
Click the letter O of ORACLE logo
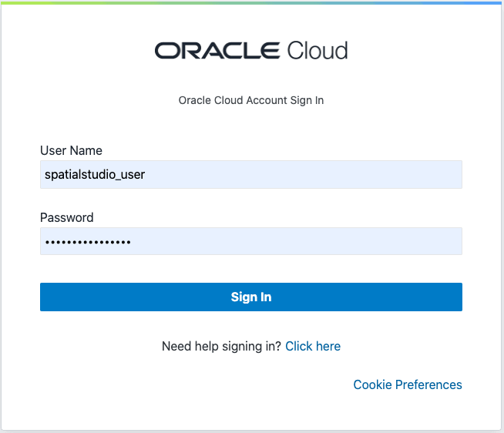167,51
